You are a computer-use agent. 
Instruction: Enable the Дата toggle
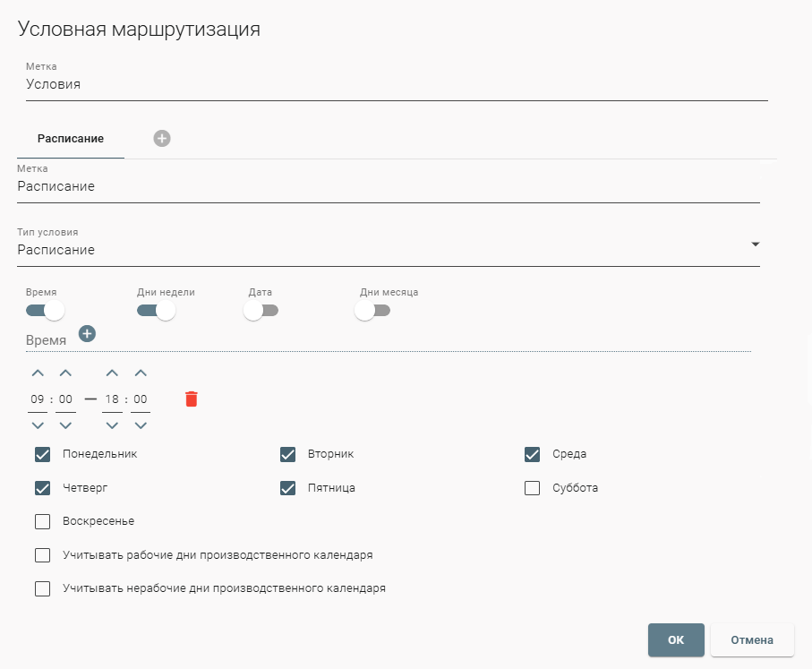(261, 311)
